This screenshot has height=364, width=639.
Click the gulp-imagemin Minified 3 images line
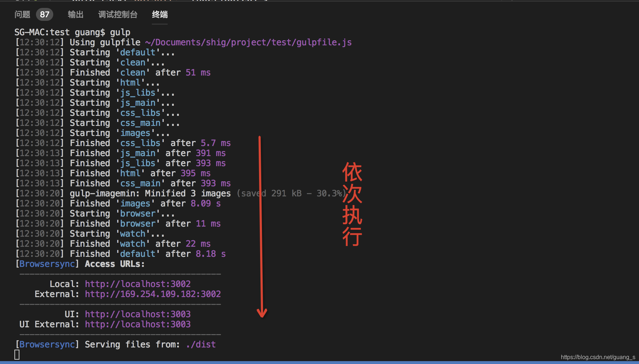(181, 194)
